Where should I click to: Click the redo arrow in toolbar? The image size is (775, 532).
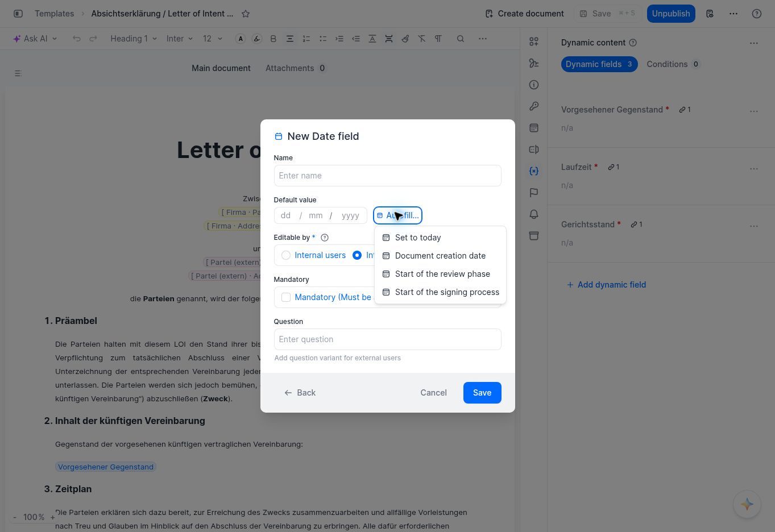click(93, 39)
